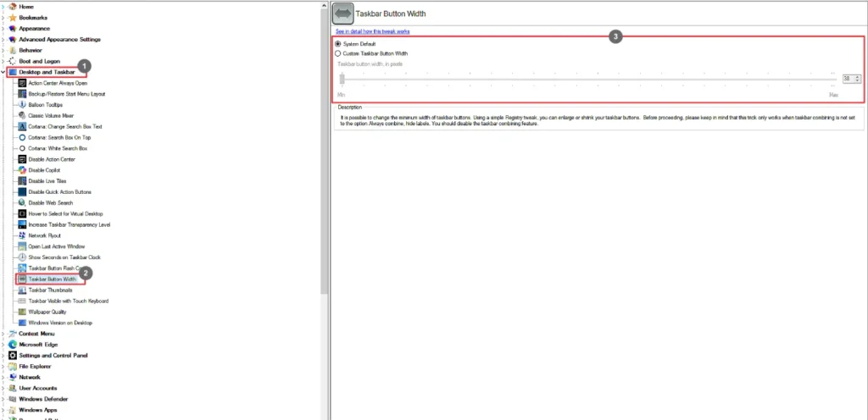
Task: Click the Context Menu category label
Action: 36,334
